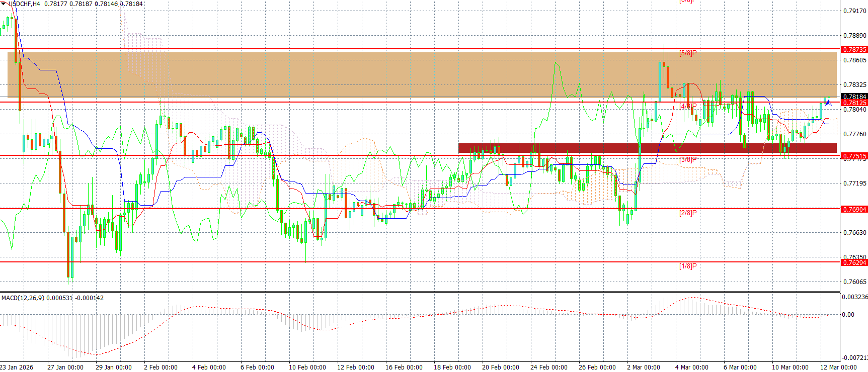Click the open price value 0.78177
This screenshot has width=868, height=372.
[x=56, y=4]
